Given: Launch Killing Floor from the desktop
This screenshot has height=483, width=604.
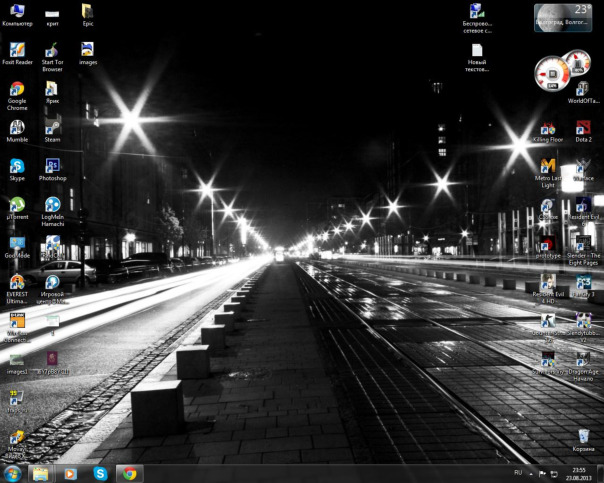Looking at the screenshot, I should coord(548,128).
